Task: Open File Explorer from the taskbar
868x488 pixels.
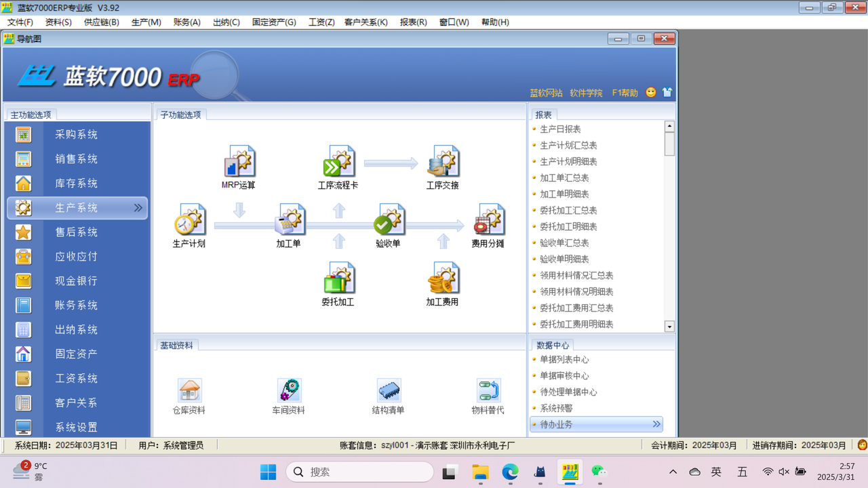Action: click(480, 472)
